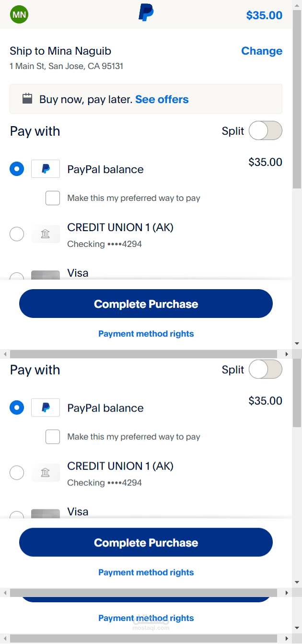Click the PayPal balance logo in the upper payment list
The width and height of the screenshot is (302, 644).
[46, 169]
